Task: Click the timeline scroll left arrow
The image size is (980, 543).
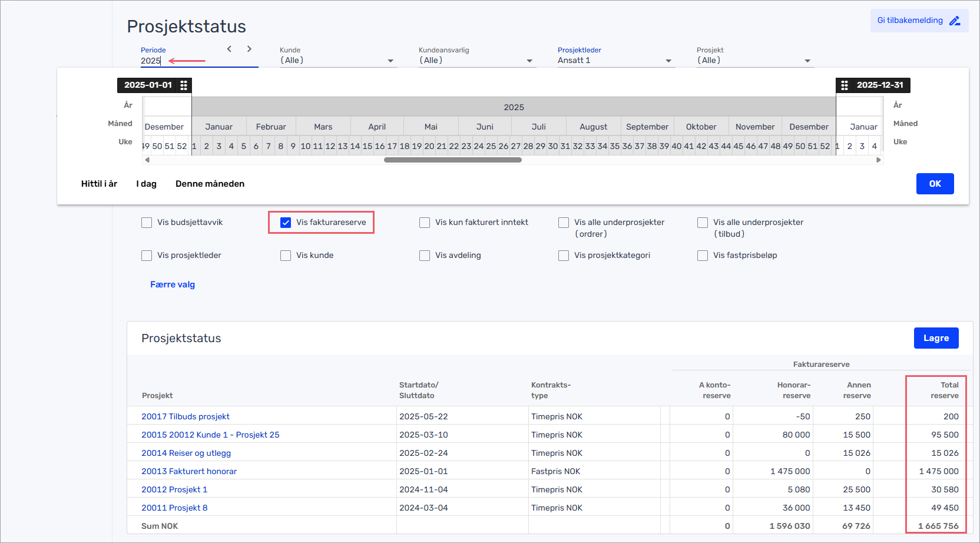Action: coord(147,160)
